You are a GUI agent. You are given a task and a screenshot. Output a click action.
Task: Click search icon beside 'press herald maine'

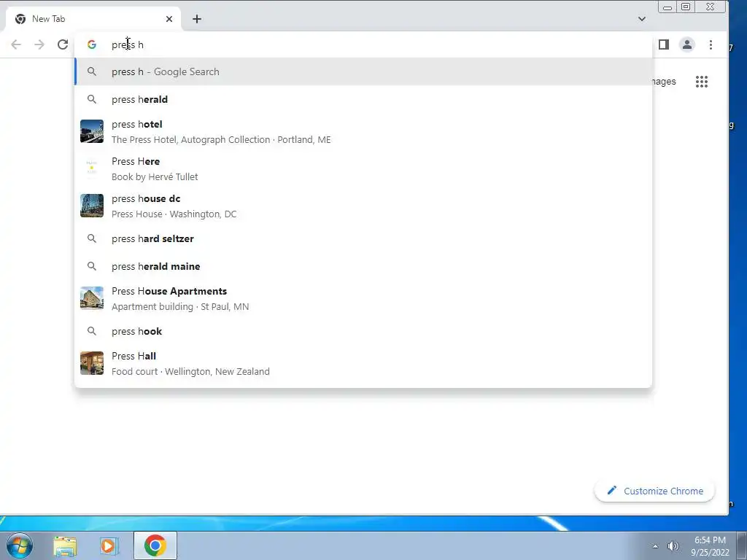[92, 266]
